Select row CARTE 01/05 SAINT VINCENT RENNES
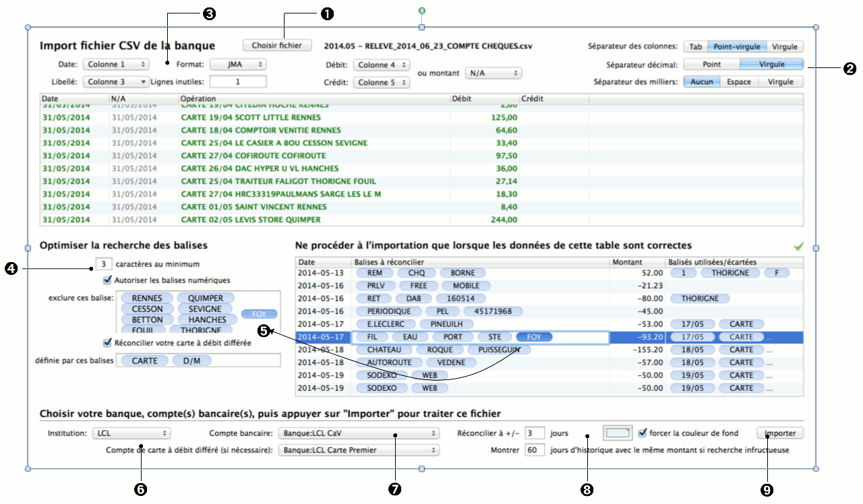Screen dimensions: 863x504 (422, 208)
